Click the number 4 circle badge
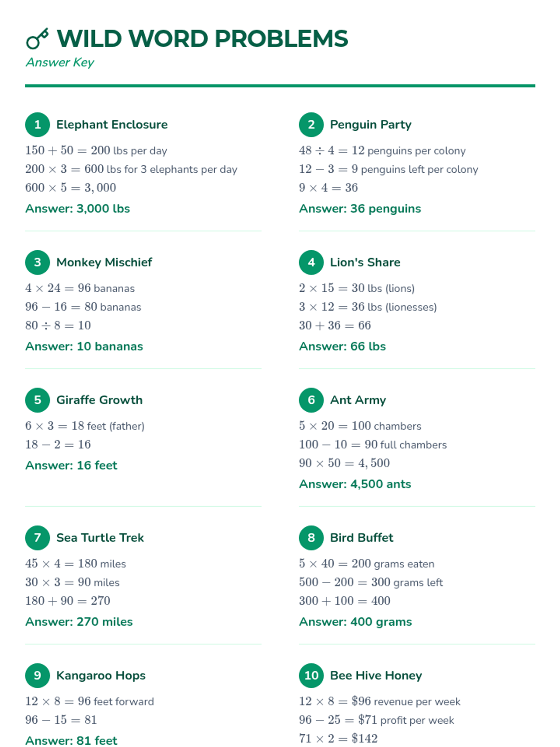Image resolution: width=560 pixels, height=747 pixels. point(311,262)
